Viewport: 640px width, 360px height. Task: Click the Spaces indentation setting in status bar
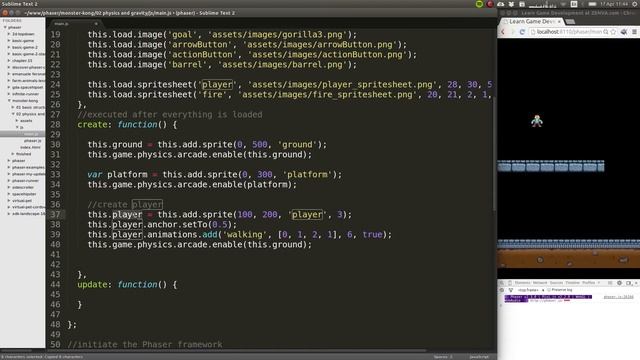point(443,357)
